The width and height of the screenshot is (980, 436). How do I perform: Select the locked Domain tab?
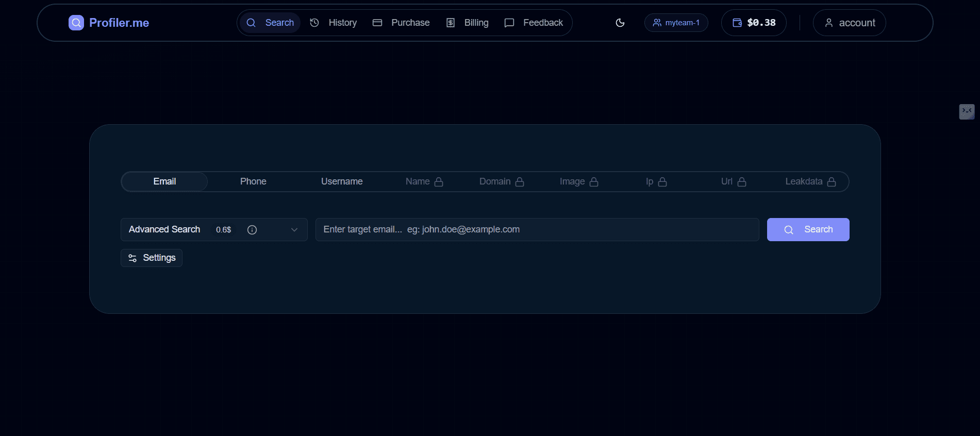click(502, 181)
